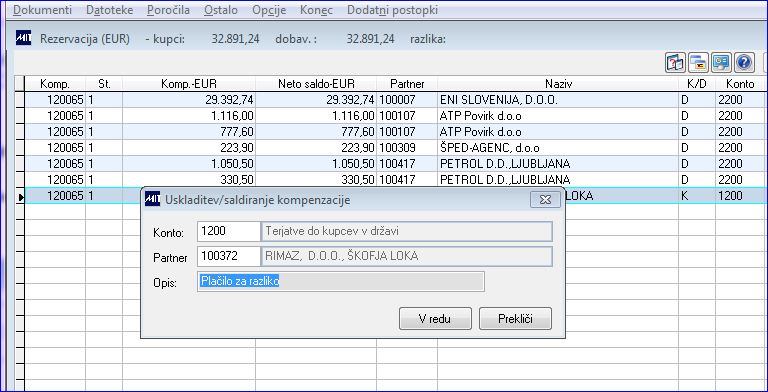Image resolution: width=768 pixels, height=392 pixels.
Task: Click the razlika label in the header
Action: point(428,39)
